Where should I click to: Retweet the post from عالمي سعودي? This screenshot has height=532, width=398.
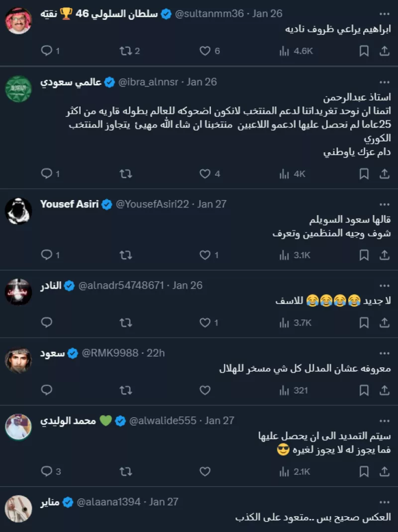[x=125, y=174]
